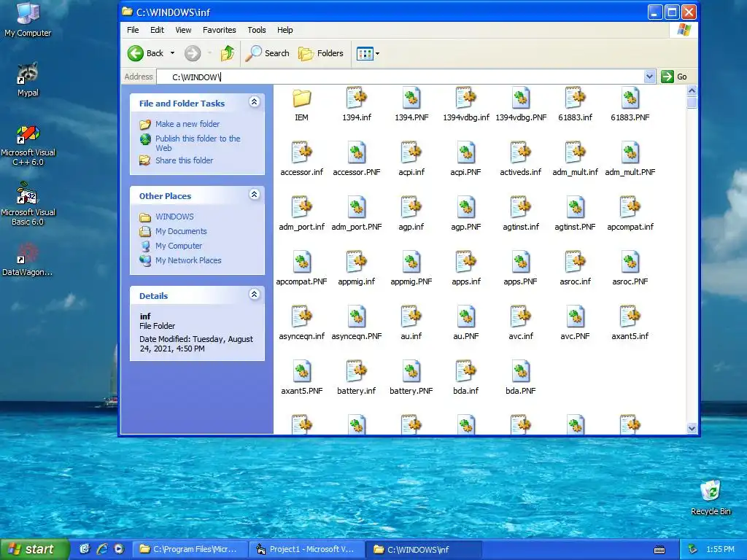The width and height of the screenshot is (747, 560).
Task: Select the Mypal desktop shortcut
Action: (28, 79)
